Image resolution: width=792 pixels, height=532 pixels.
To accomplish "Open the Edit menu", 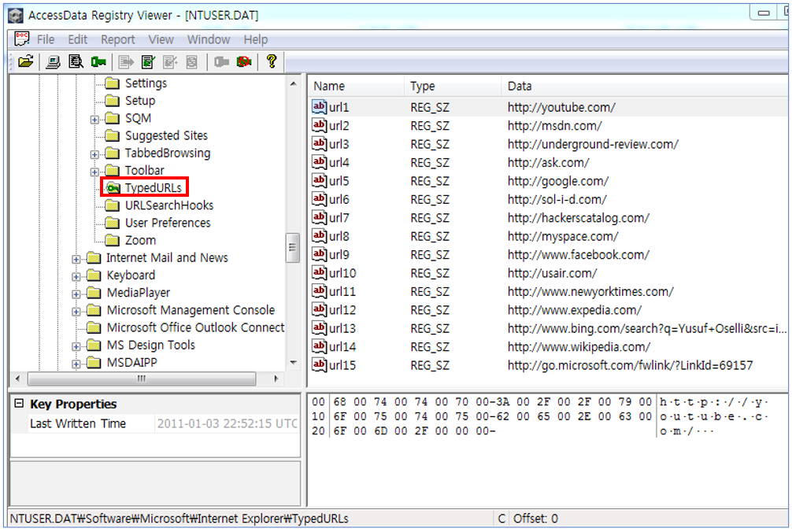I will pyautogui.click(x=77, y=39).
